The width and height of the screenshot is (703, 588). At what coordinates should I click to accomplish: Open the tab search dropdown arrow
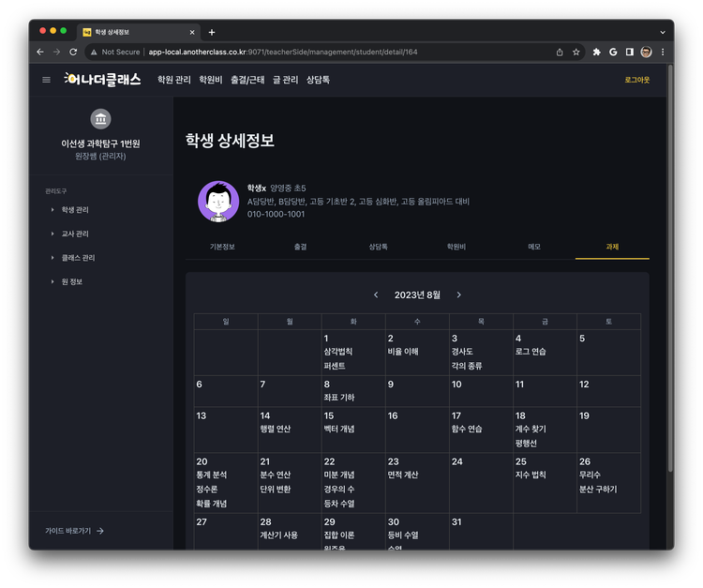tap(663, 32)
